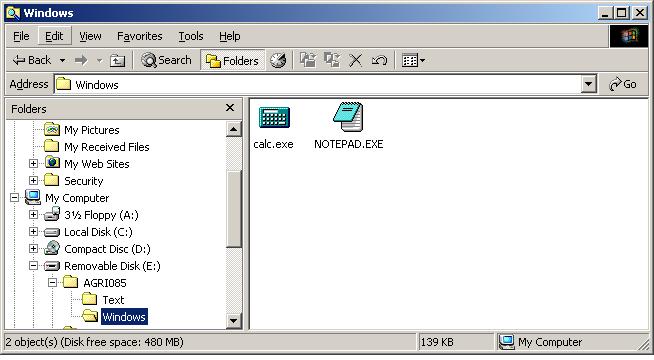654x360 pixels.
Task: Click the Forward arrow button
Action: coord(81,60)
